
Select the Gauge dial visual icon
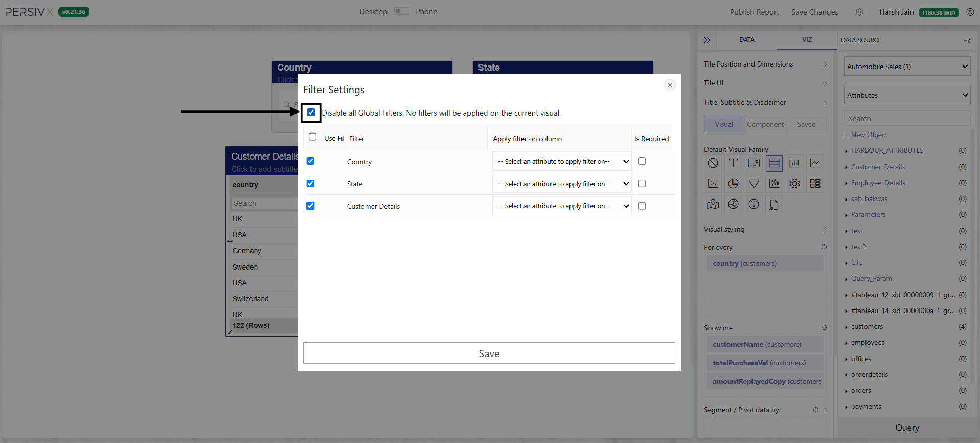(x=754, y=204)
